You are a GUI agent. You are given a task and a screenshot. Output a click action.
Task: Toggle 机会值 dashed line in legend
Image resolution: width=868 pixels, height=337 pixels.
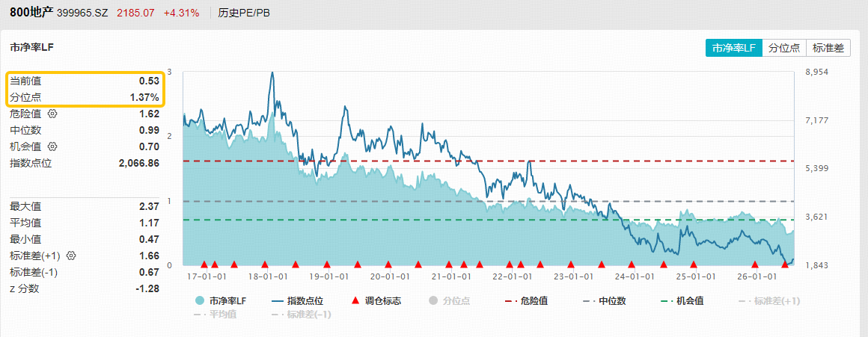[682, 301]
